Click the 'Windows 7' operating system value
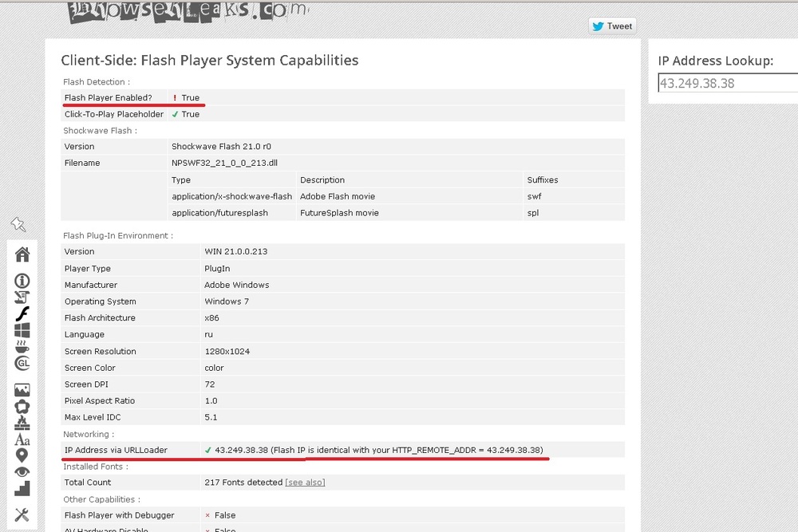This screenshot has width=798, height=532. [x=227, y=301]
